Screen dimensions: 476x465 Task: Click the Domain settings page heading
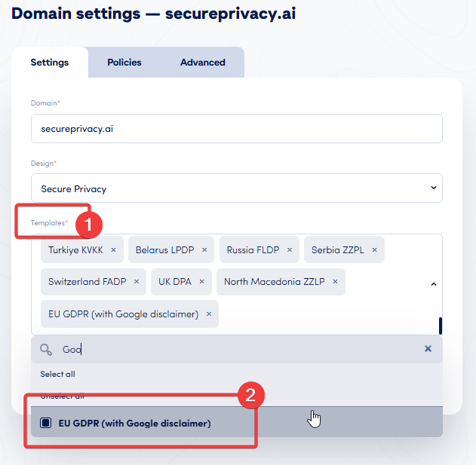[154, 14]
